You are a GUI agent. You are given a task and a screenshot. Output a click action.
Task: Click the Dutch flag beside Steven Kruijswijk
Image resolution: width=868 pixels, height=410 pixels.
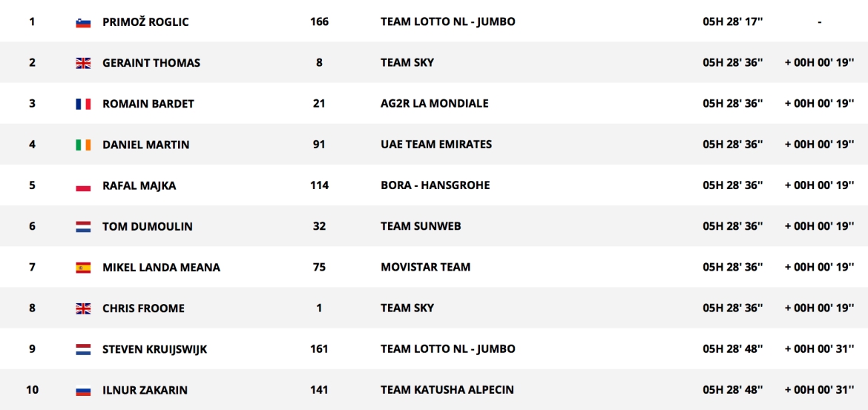pyautogui.click(x=83, y=349)
